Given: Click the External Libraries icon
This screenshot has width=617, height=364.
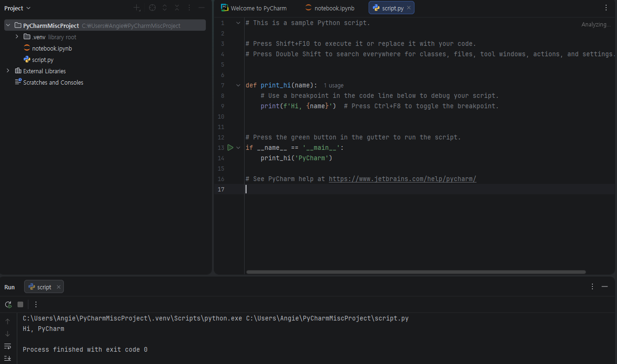Looking at the screenshot, I should pos(18,71).
